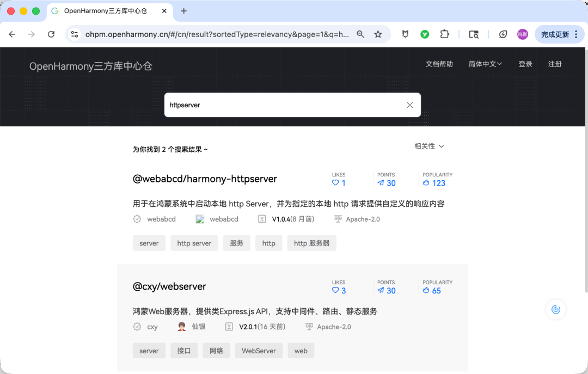Select the 'web' tag
The width and height of the screenshot is (588, 374).
coord(301,351)
